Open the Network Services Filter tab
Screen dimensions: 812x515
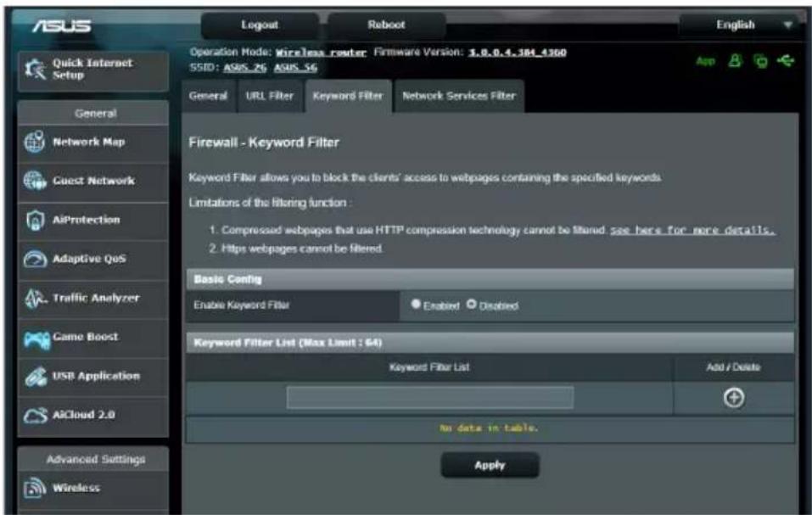(459, 96)
